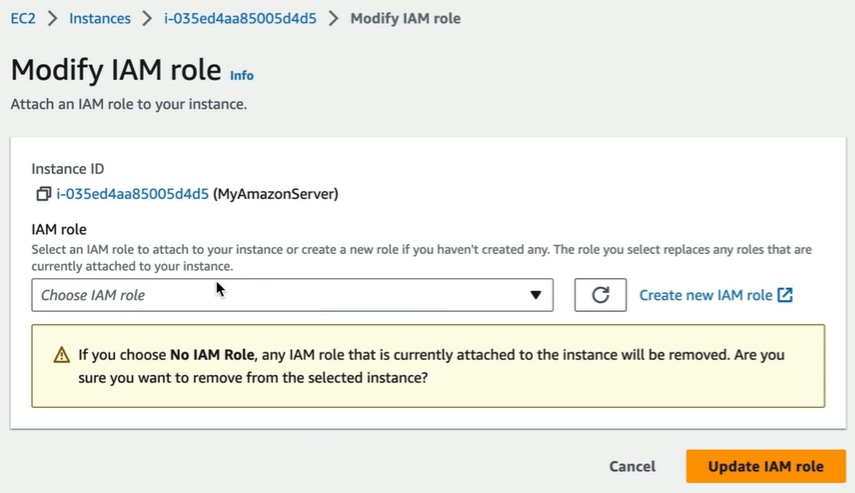
Task: Select the current Modify IAM role breadcrumb
Action: pyautogui.click(x=405, y=19)
